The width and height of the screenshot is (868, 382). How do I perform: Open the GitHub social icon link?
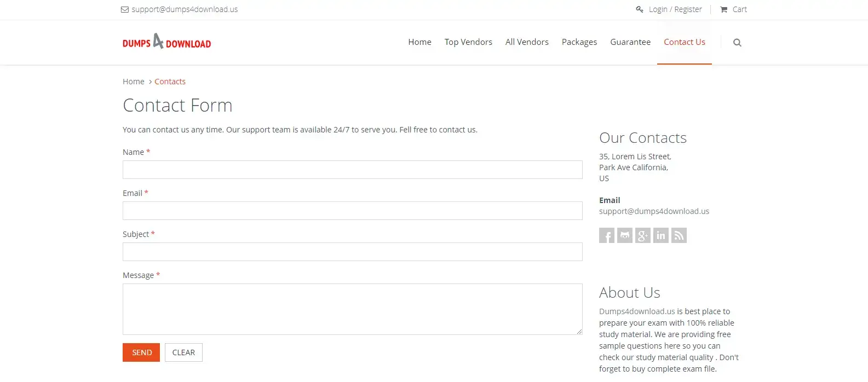(x=624, y=235)
